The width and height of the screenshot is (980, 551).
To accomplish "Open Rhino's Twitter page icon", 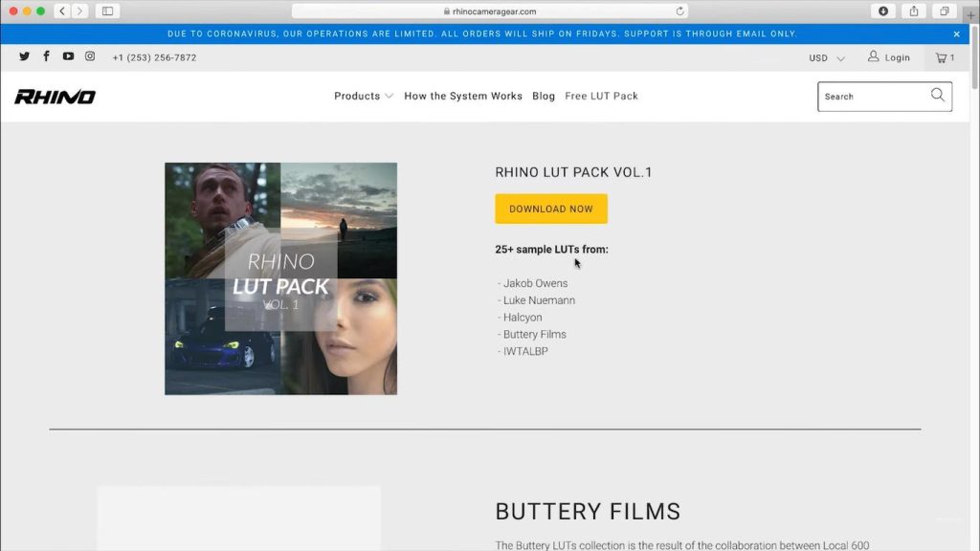I will [24, 56].
